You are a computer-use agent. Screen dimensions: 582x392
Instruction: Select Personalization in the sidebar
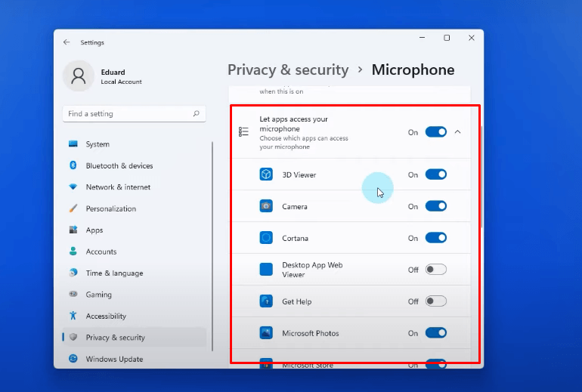click(x=135, y=208)
